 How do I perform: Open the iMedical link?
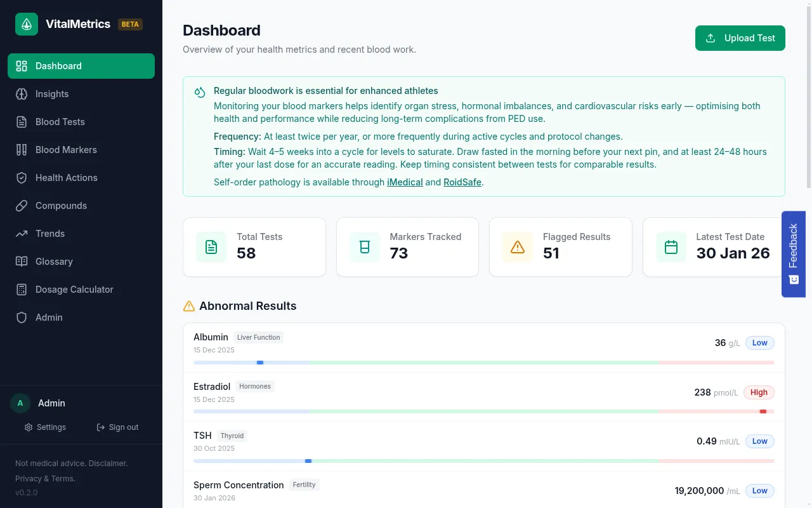tap(405, 182)
